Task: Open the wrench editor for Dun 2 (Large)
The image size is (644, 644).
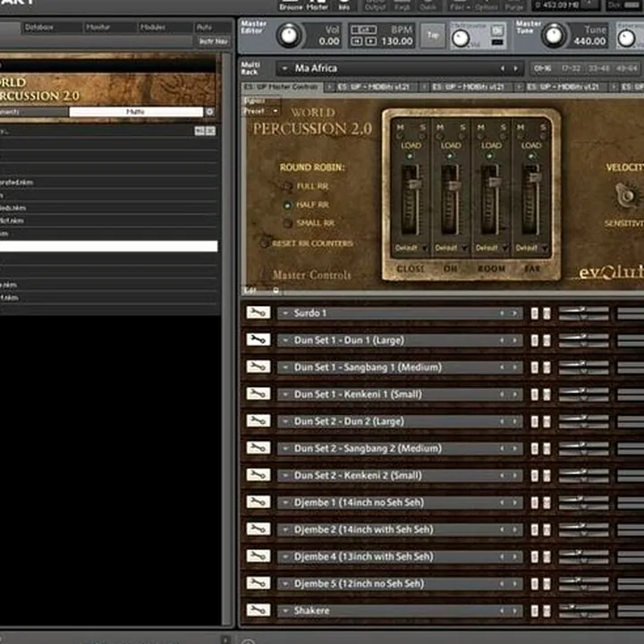Action: click(258, 421)
